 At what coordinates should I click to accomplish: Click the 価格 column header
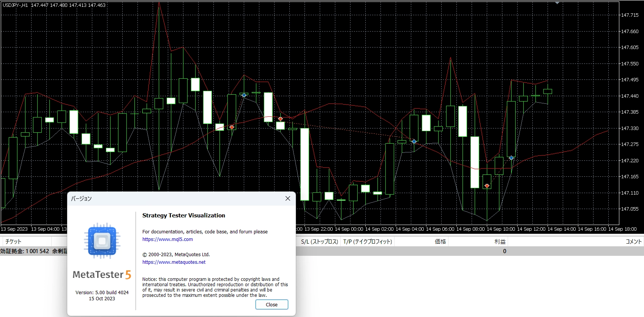(440, 241)
